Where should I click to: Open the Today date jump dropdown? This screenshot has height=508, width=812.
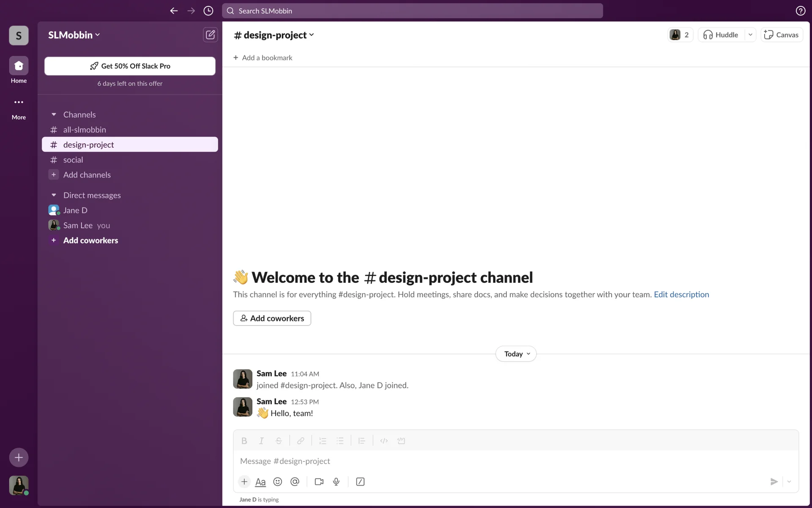(x=516, y=354)
